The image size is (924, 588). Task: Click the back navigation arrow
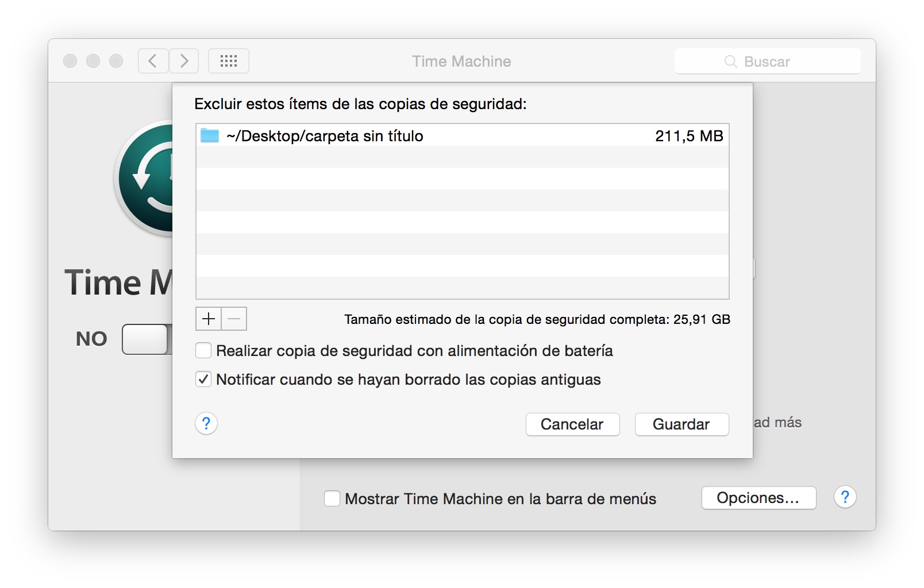click(153, 61)
